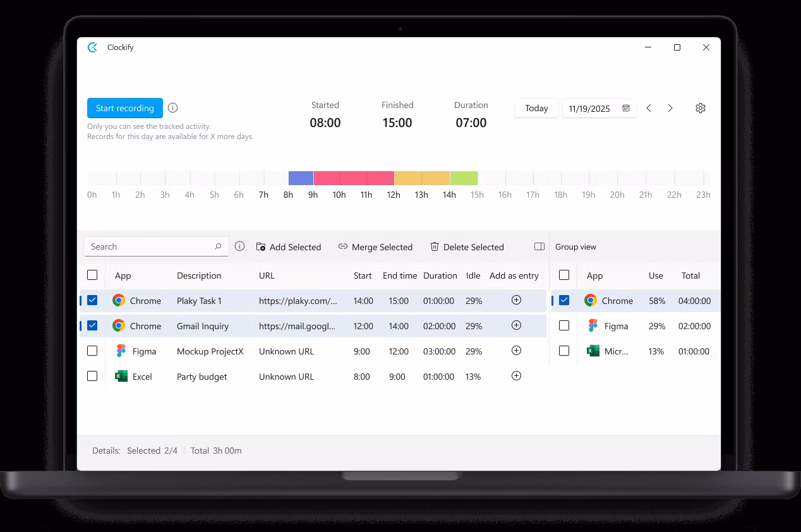The width and height of the screenshot is (801, 532).
Task: Add Figma Mockup ProjectX as entry
Action: pyautogui.click(x=516, y=351)
